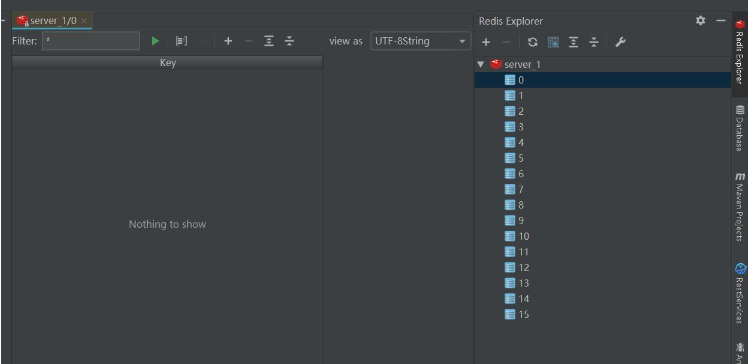Switch to the server_1/0 editor tab
This screenshot has height=364, width=750.
pyautogui.click(x=52, y=21)
